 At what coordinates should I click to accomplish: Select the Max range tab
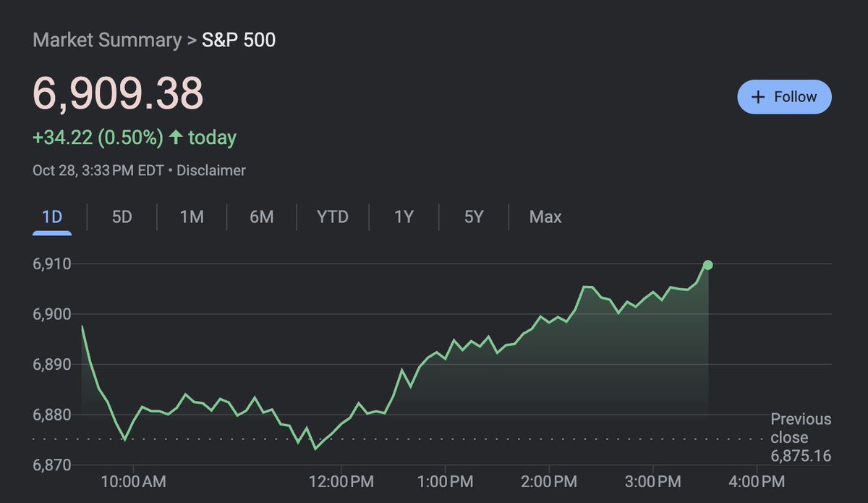545,216
